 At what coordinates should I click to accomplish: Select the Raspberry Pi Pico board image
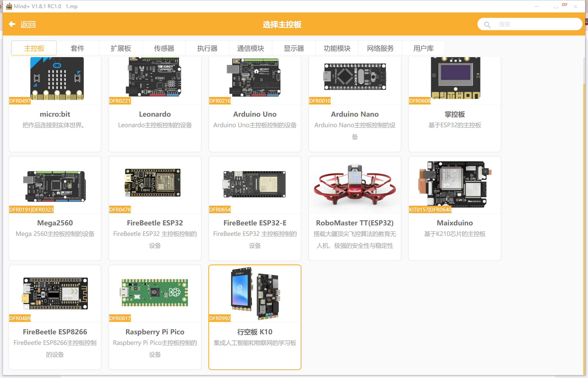154,293
